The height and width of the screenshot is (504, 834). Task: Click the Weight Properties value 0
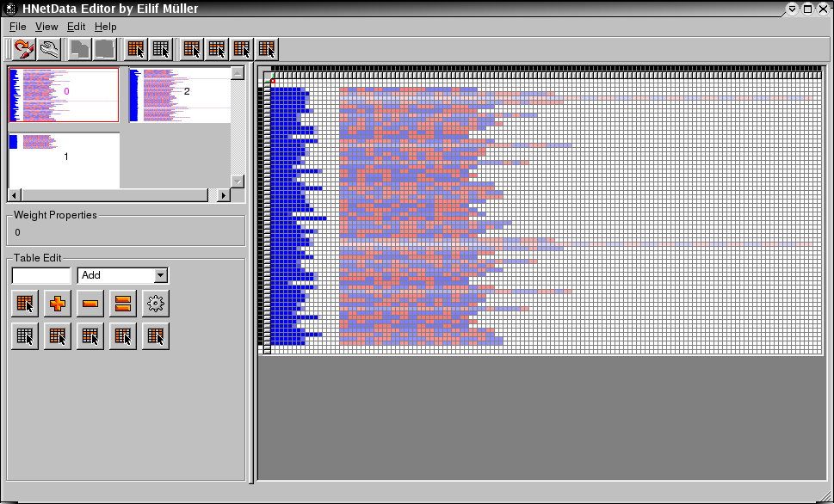[17, 232]
